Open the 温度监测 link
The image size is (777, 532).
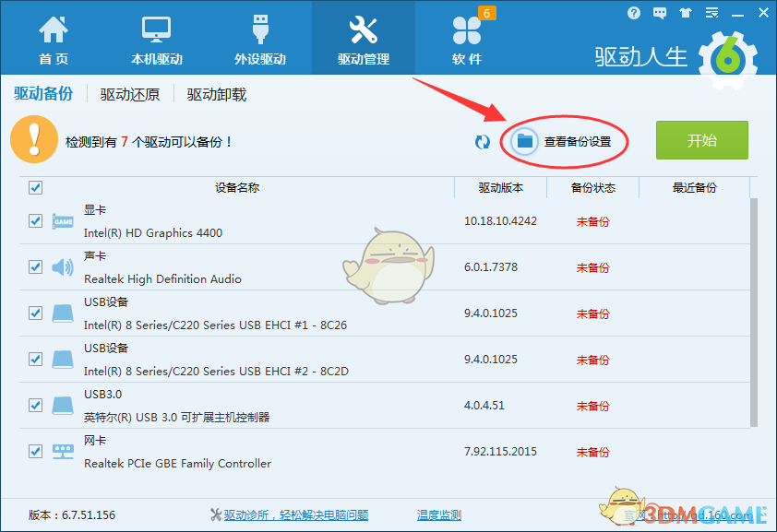coord(439,515)
